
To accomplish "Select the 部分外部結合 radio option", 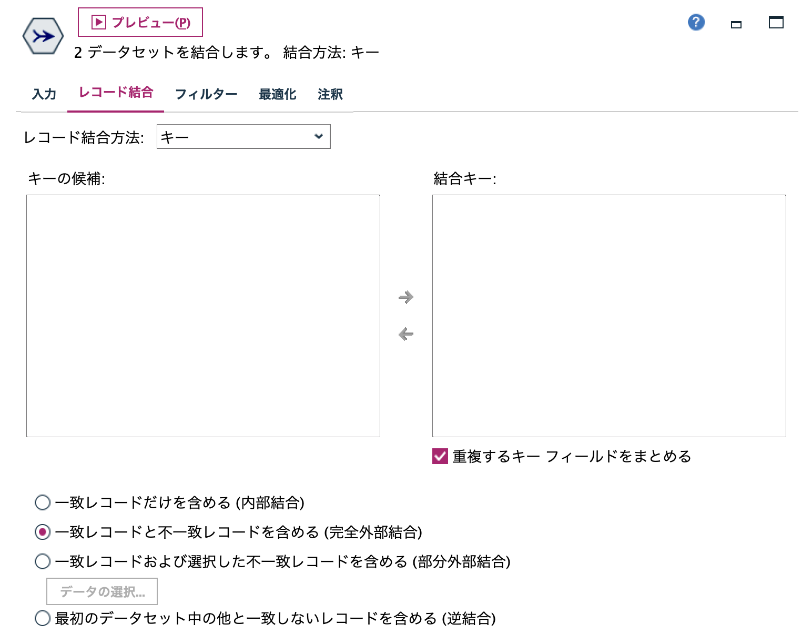I will tap(42, 561).
